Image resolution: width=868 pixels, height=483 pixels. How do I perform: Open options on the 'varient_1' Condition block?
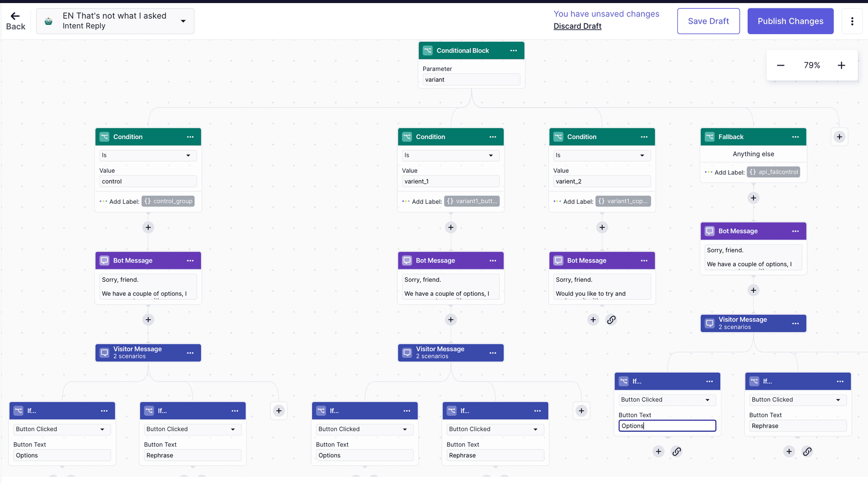493,137
